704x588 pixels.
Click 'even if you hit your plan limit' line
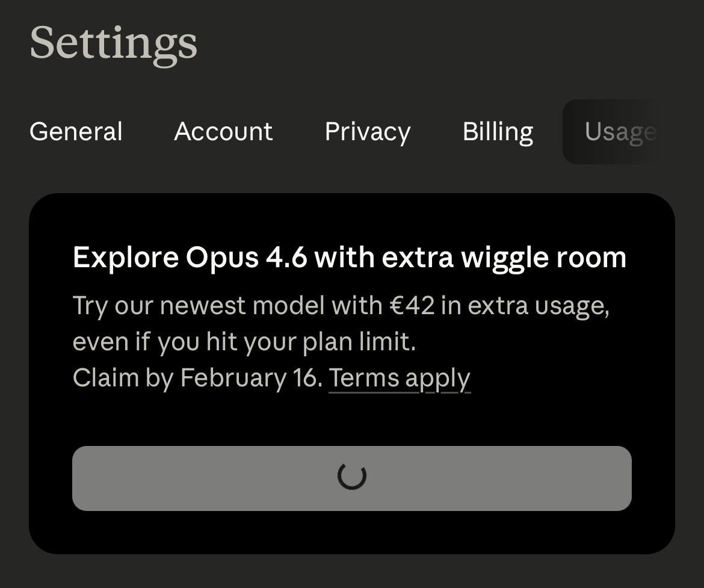coord(244,342)
